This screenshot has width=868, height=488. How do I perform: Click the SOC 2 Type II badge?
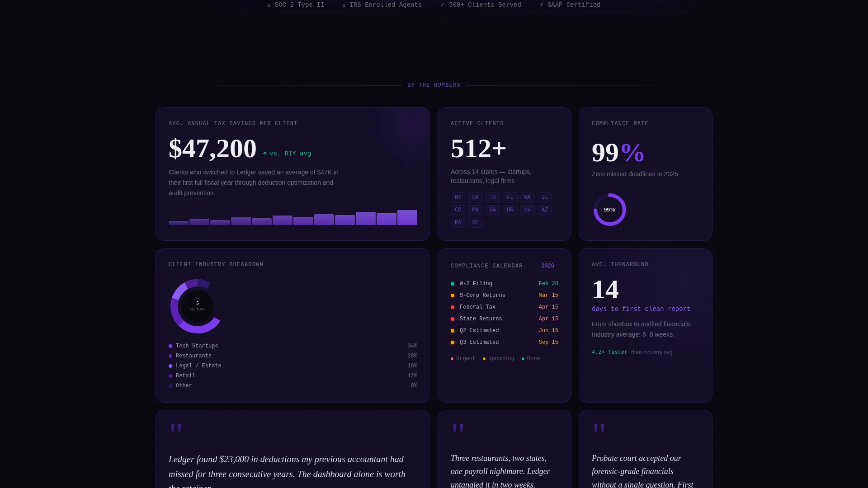296,5
